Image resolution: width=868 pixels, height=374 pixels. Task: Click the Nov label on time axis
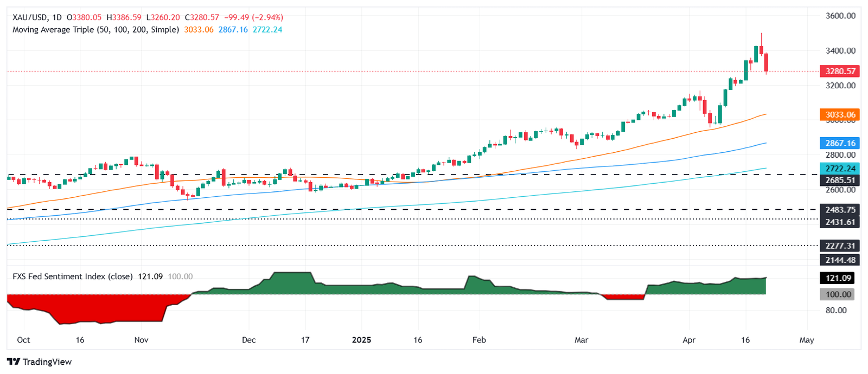tap(141, 340)
